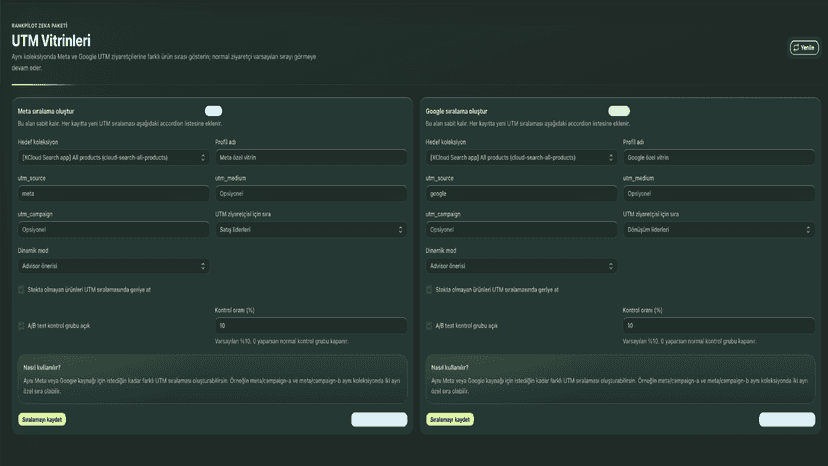828x466 pixels.
Task: Focus the Google utm_campaign field
Action: pos(521,229)
